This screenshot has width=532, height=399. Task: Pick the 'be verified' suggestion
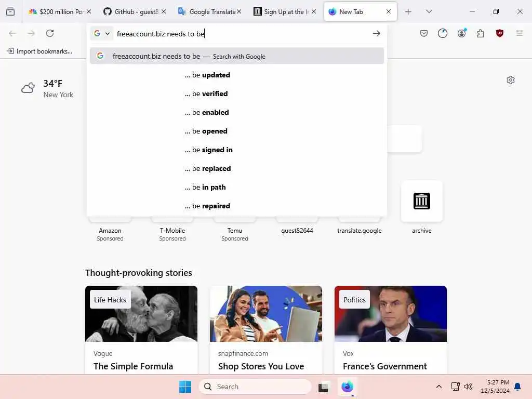click(237, 94)
